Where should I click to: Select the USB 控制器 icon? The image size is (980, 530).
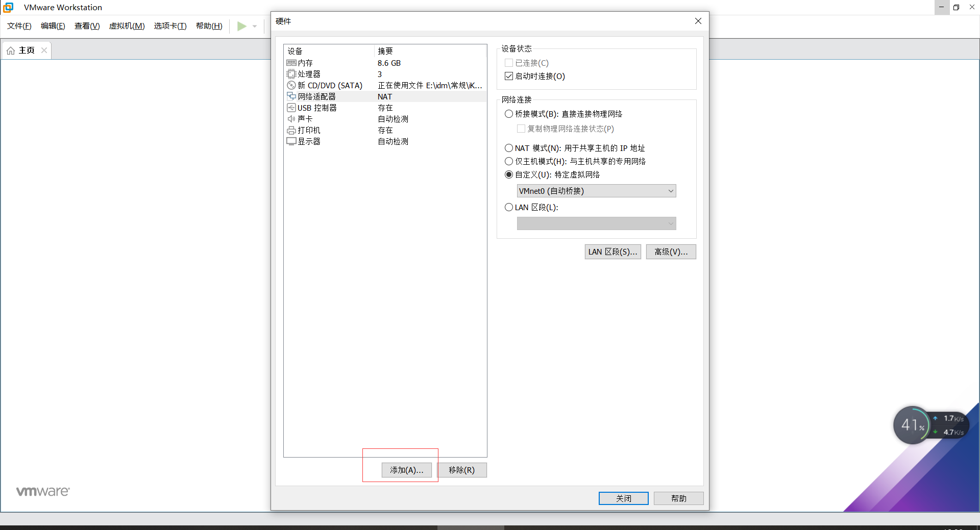point(291,108)
